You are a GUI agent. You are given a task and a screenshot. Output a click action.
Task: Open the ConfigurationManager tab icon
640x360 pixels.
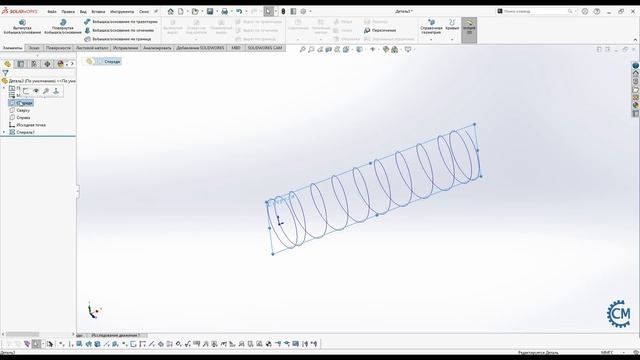(34, 64)
